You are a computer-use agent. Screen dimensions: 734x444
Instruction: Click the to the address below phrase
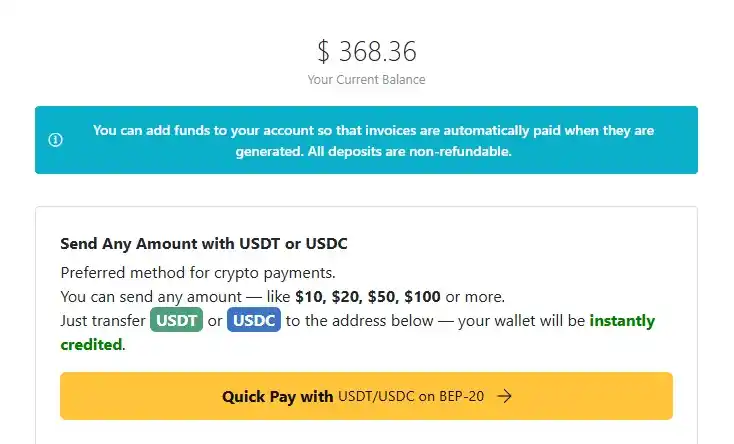(360, 321)
